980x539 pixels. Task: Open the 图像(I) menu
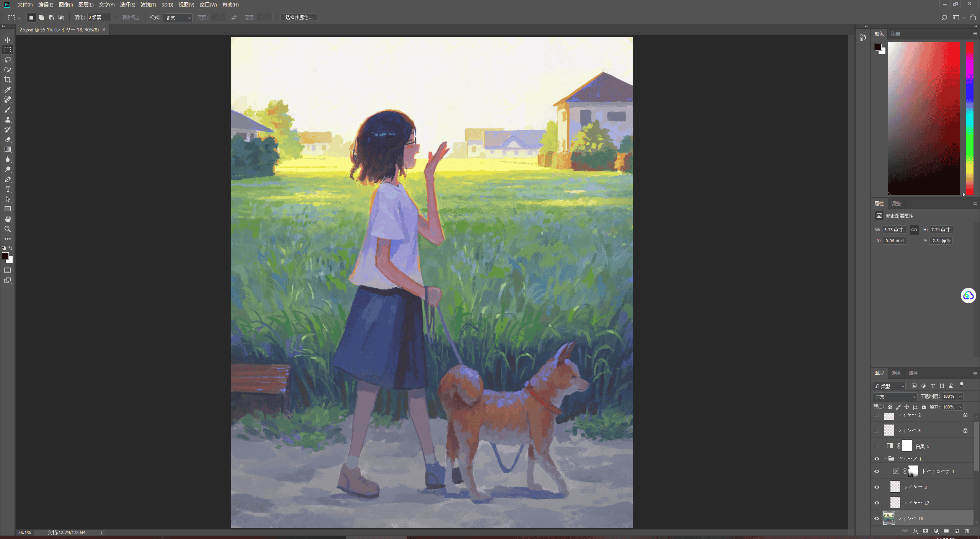66,5
